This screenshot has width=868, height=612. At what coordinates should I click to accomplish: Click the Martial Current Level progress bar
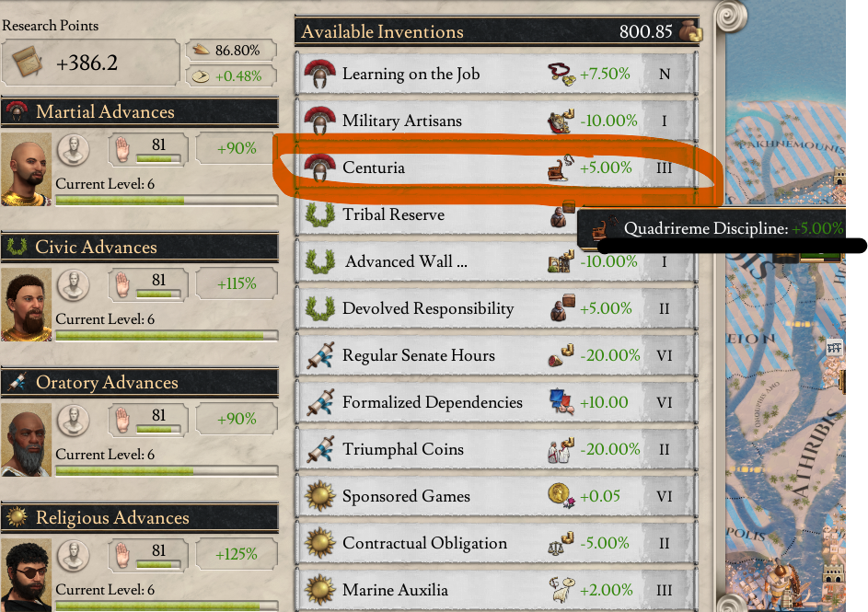tap(166, 200)
